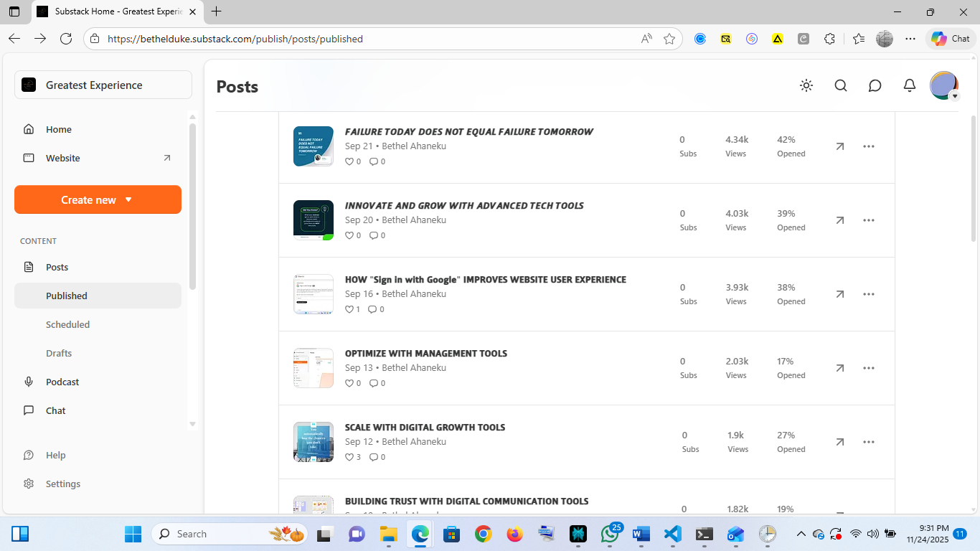Toggle the light/dark theme sun icon

[806, 85]
